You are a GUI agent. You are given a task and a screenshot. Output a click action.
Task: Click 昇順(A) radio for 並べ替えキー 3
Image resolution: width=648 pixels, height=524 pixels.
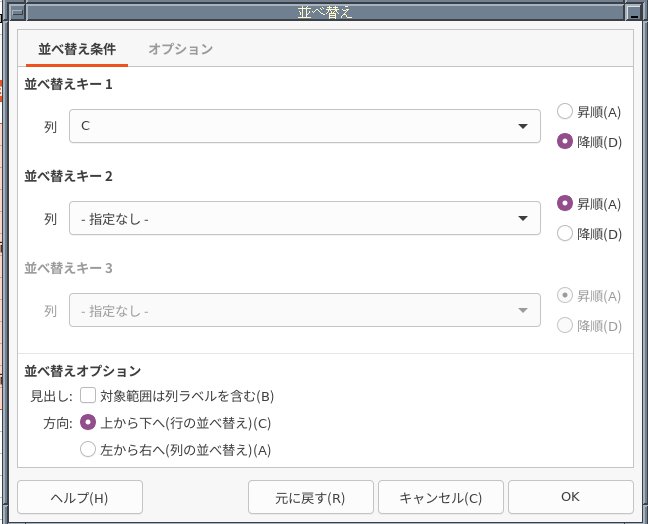565,296
